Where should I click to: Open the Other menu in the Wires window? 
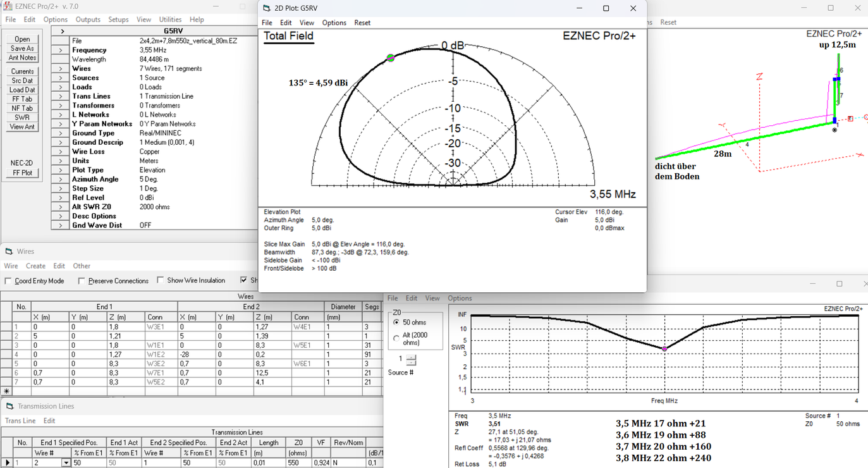[82, 266]
